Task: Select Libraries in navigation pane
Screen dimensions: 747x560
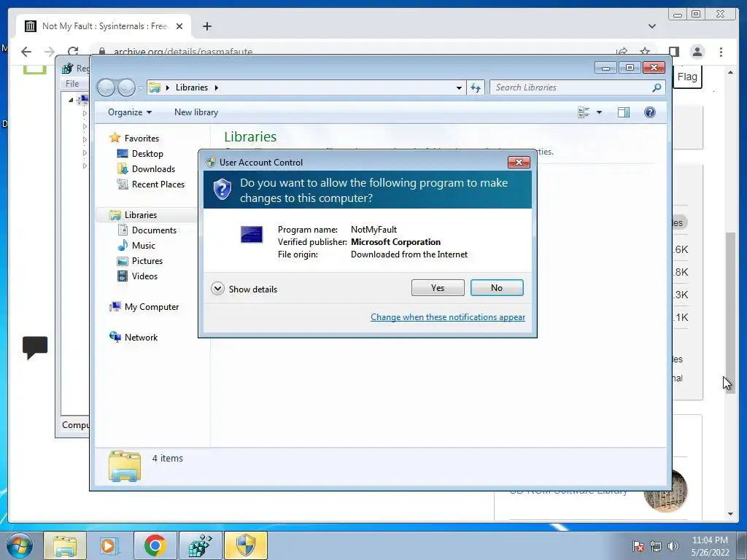Action: click(x=141, y=215)
